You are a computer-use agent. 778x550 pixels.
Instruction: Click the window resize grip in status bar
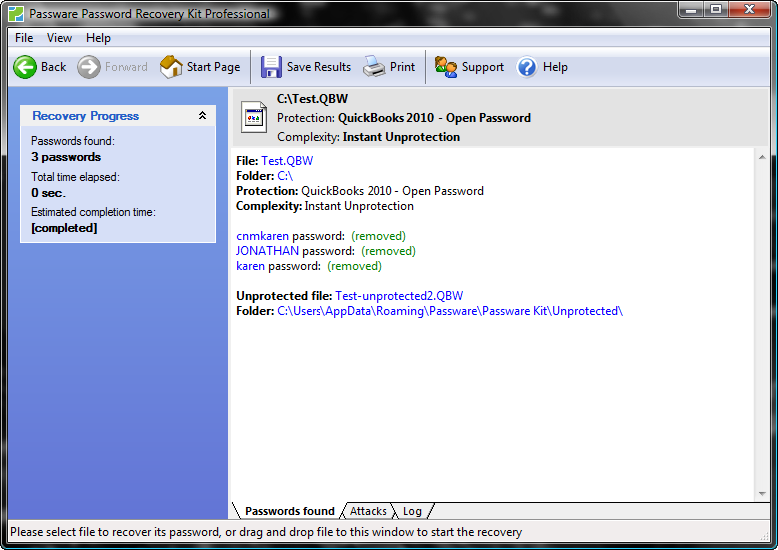click(764, 536)
